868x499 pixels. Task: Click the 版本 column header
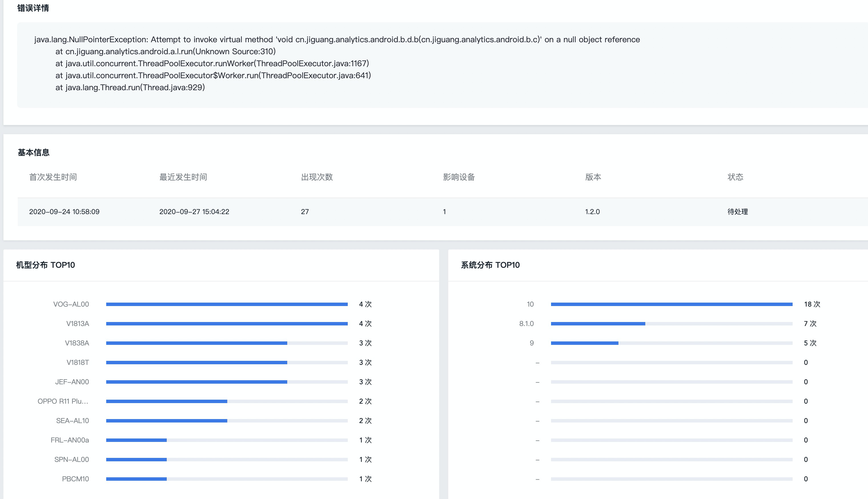[593, 177]
